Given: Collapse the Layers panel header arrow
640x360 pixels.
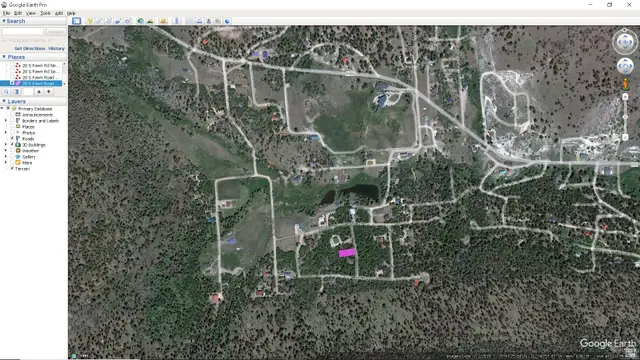Looking at the screenshot, I should 4,101.
